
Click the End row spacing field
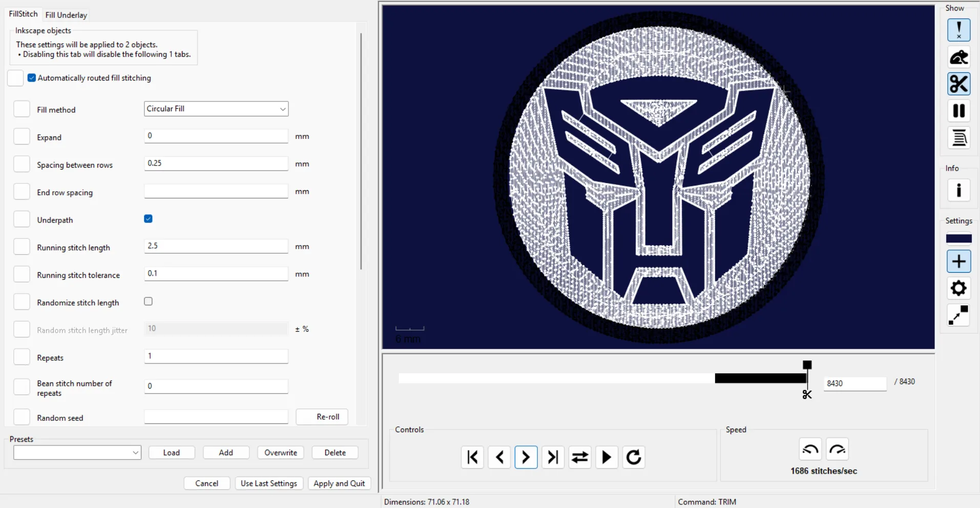click(x=216, y=191)
